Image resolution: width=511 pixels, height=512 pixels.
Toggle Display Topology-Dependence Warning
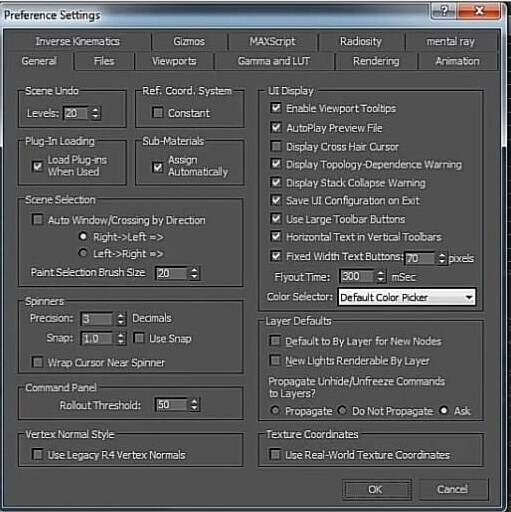[276, 164]
